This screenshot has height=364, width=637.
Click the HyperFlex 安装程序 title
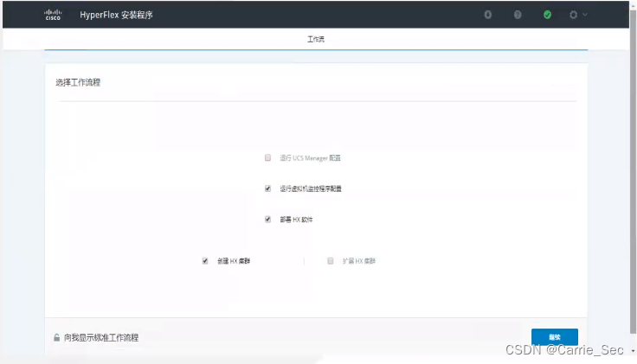(116, 15)
